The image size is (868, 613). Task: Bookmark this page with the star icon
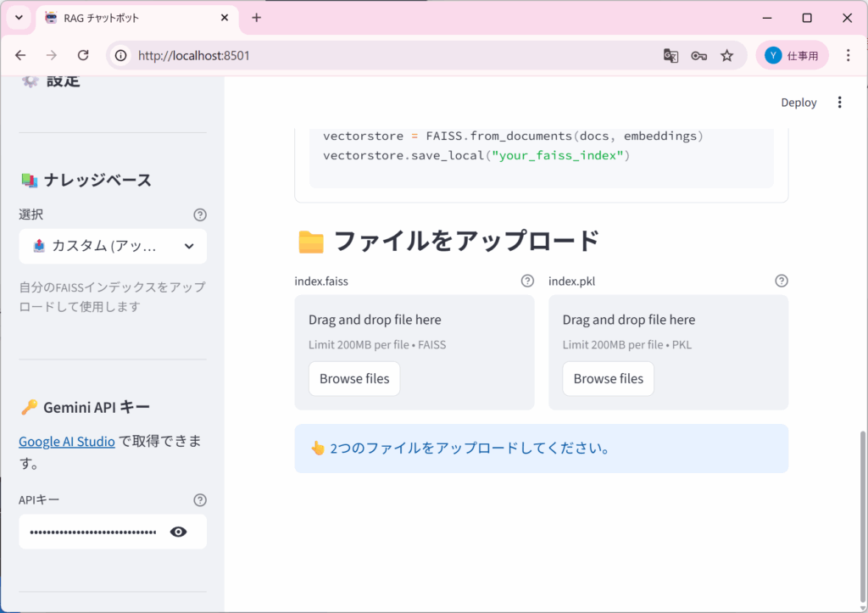click(726, 55)
